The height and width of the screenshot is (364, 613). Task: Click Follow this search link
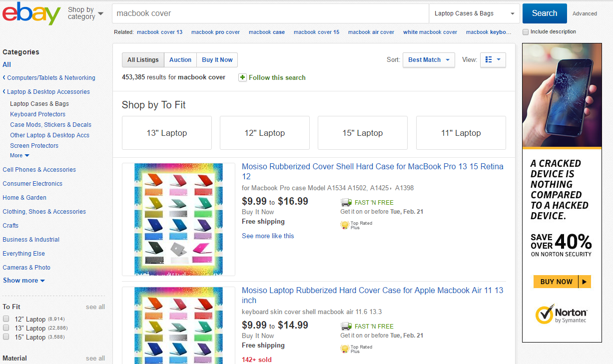click(277, 78)
